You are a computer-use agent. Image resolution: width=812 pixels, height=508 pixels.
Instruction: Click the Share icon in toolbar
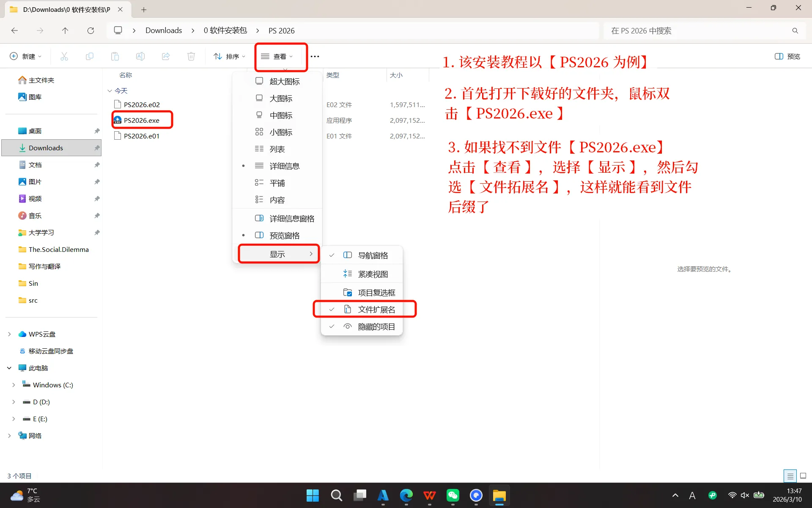pos(166,56)
